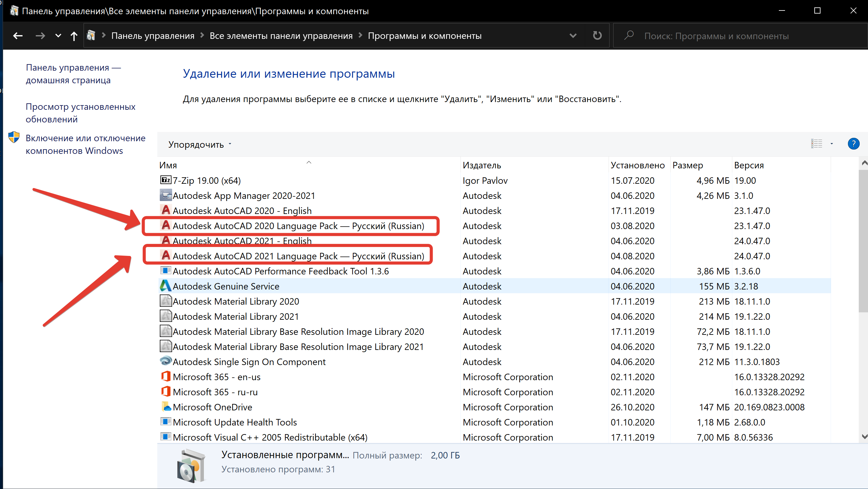Click the Microsoft 365 - ru-ru icon
868x489 pixels.
click(x=165, y=391)
